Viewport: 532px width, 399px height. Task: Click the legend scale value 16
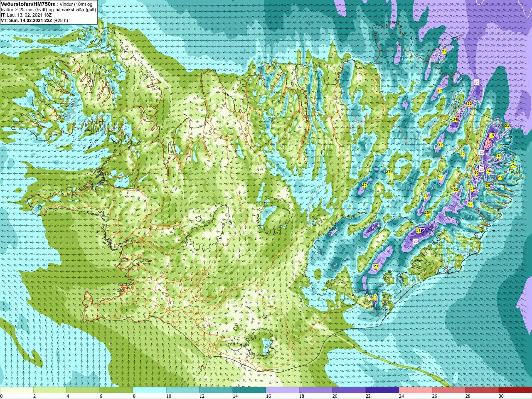click(268, 397)
